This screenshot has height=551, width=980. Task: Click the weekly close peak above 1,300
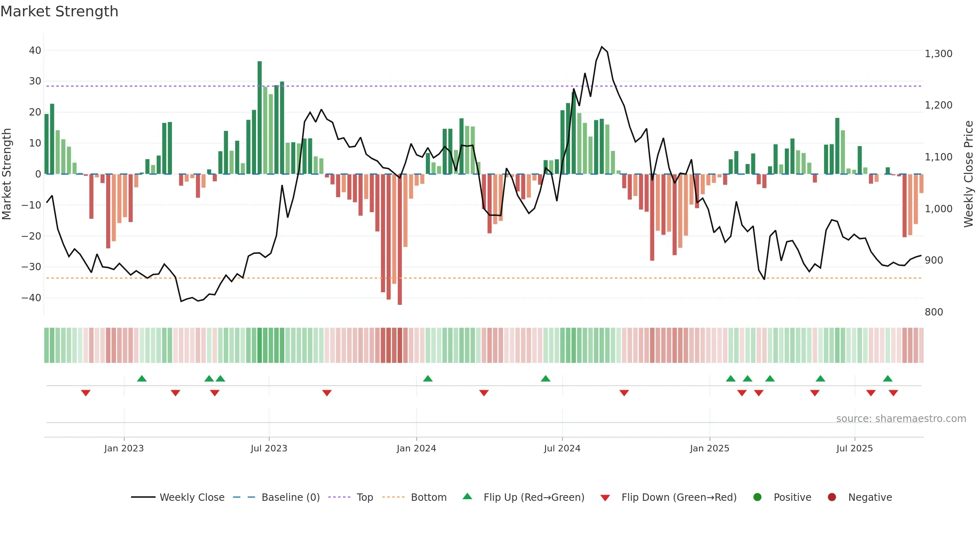click(x=602, y=47)
